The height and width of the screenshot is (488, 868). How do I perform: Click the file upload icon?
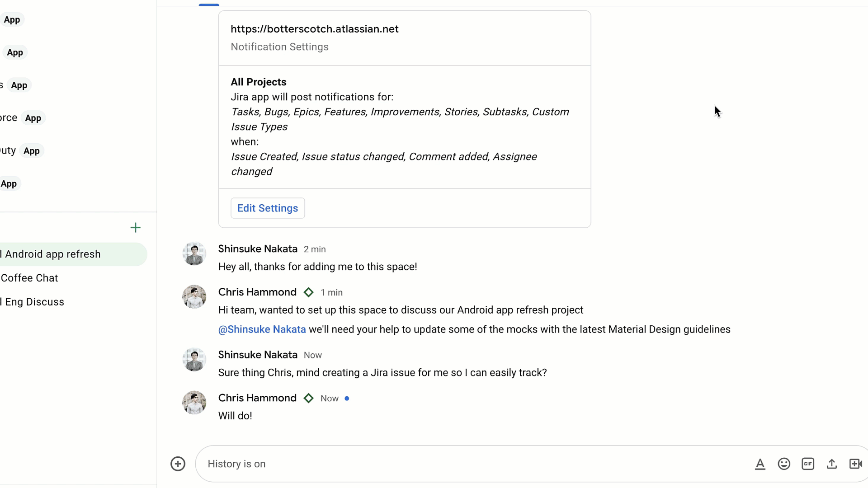[x=832, y=464]
